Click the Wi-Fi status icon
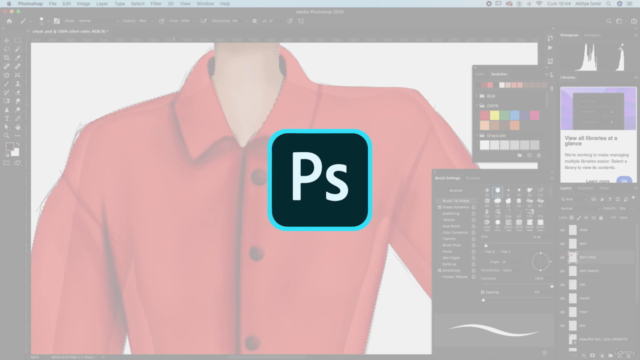Viewport: 640px width, 360px height. [539, 4]
